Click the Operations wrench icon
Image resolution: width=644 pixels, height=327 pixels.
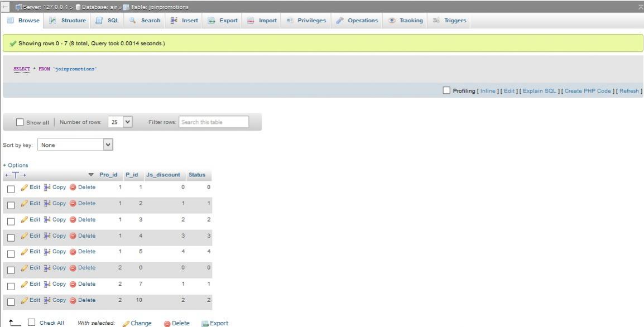[x=340, y=20]
